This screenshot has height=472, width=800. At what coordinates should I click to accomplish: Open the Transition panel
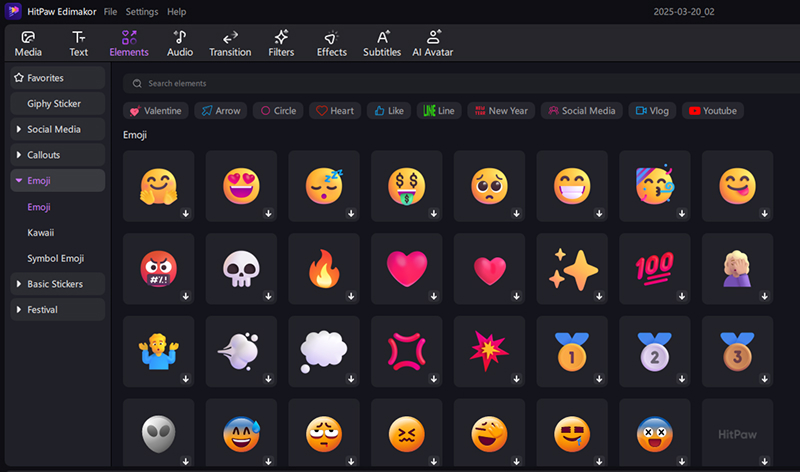point(230,43)
